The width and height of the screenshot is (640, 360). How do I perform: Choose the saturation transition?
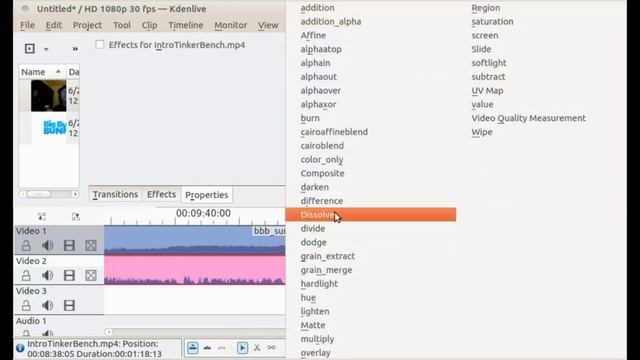tap(492, 22)
